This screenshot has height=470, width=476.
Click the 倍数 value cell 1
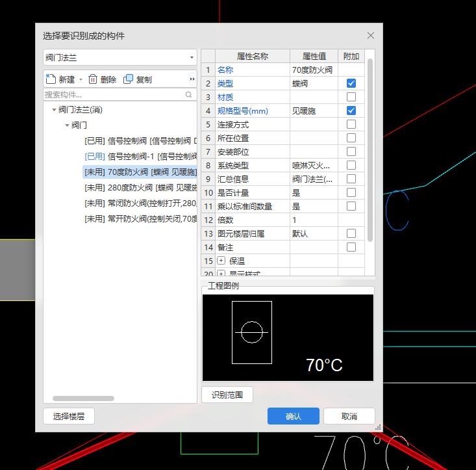tap(314, 220)
